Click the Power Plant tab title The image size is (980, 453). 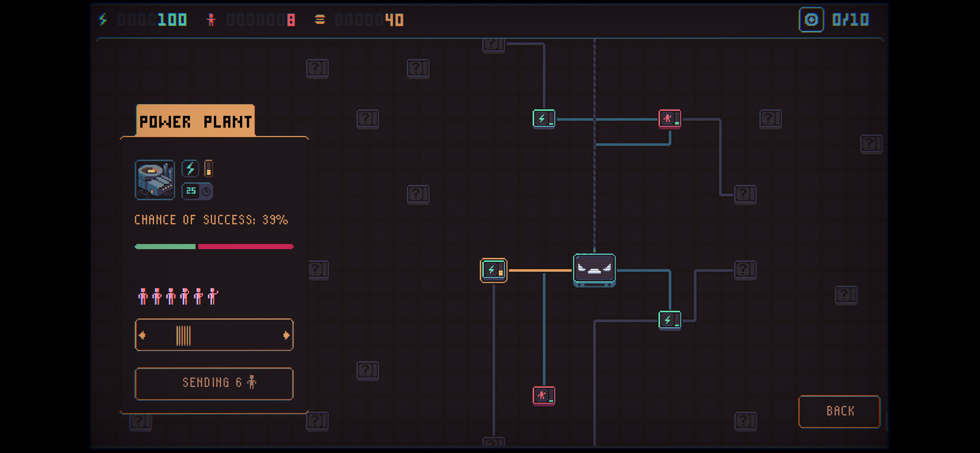(195, 121)
